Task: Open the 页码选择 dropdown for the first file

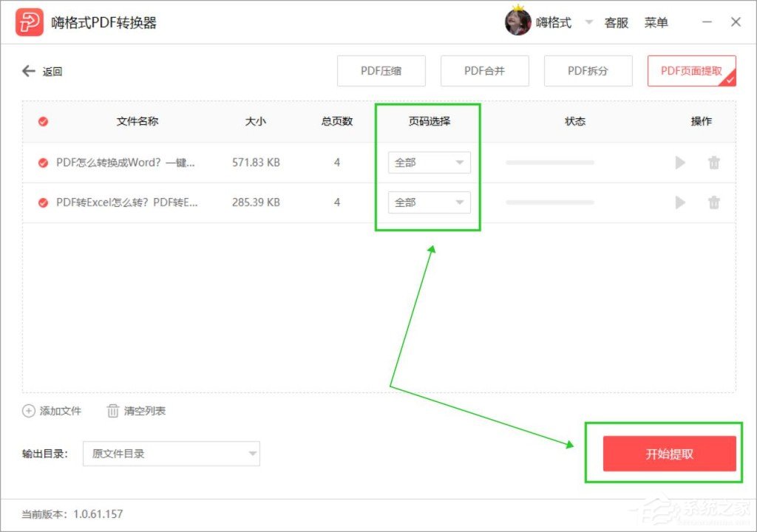Action: point(429,163)
